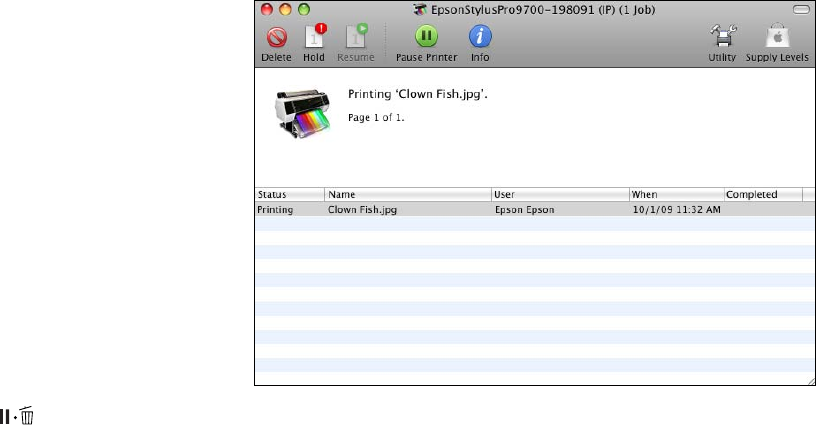Sort jobs by When column

677,195
